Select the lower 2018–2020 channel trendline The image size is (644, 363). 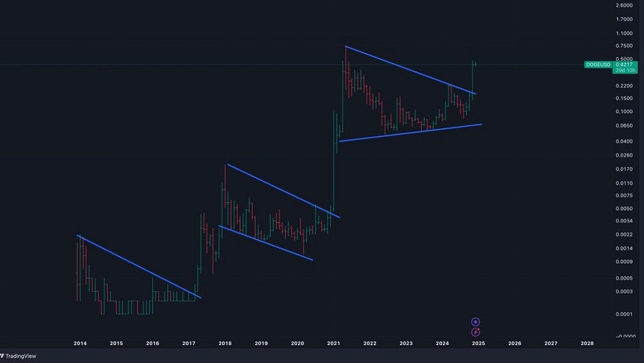point(266,243)
